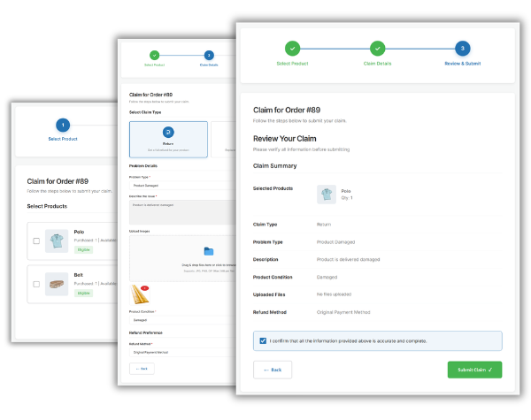Click the Polo shirt icon in Claim Summary
This screenshot has width=531, height=420.
click(x=325, y=195)
